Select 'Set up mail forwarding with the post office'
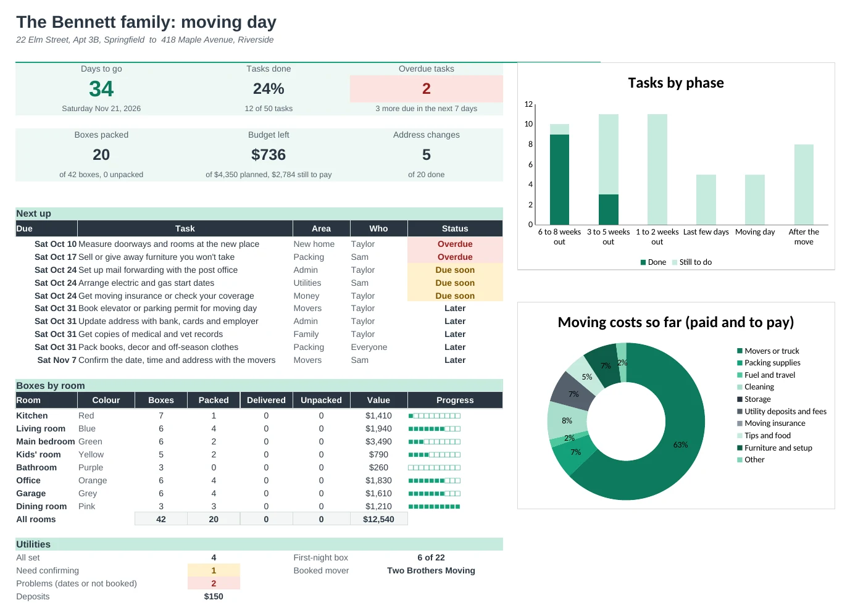This screenshot has width=850, height=616. [158, 270]
